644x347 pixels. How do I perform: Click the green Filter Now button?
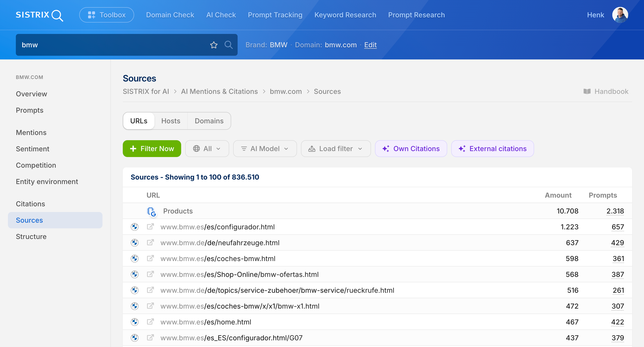[152, 149]
